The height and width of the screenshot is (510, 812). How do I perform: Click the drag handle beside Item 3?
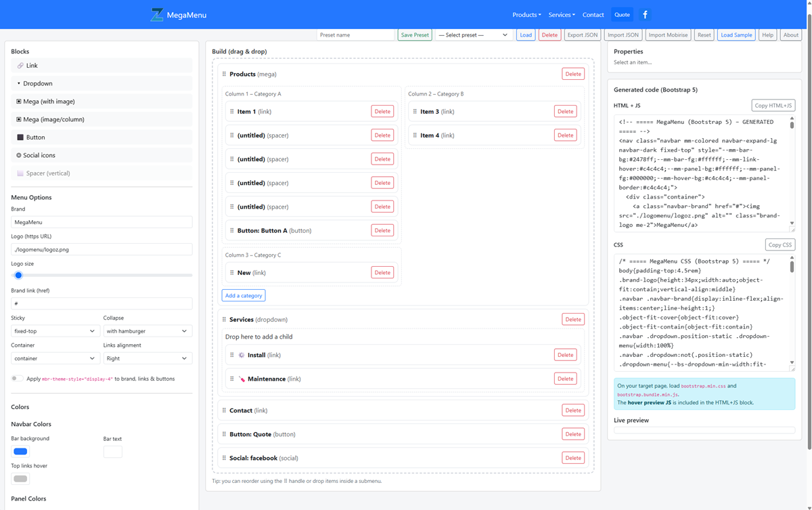tap(414, 112)
